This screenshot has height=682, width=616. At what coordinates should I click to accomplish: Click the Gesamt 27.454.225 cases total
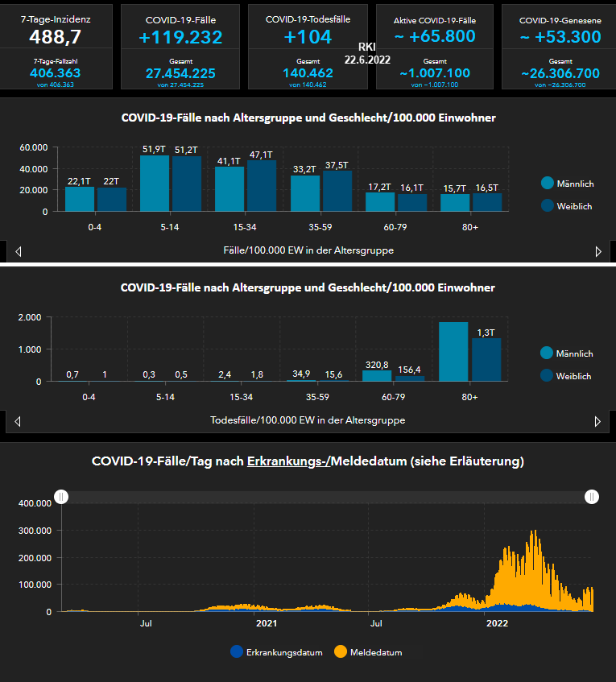181,73
